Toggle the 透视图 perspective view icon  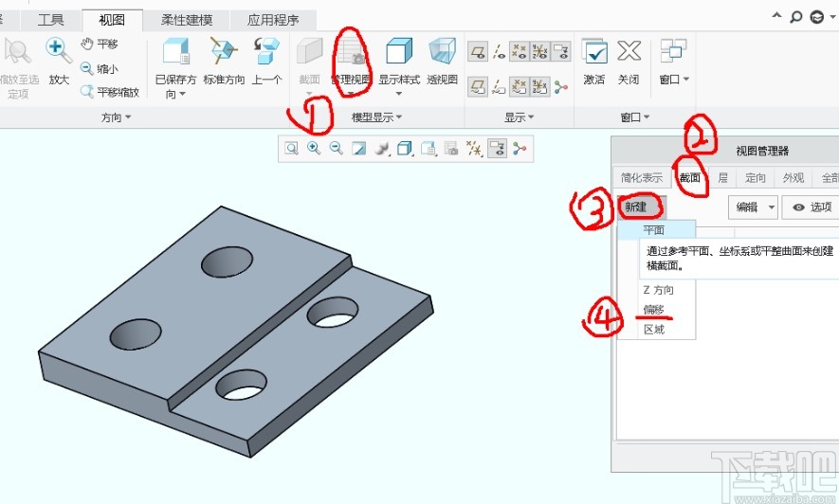(x=442, y=52)
